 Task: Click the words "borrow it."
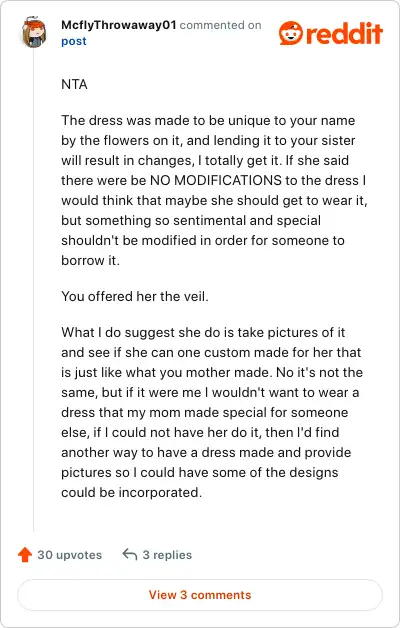(90, 260)
